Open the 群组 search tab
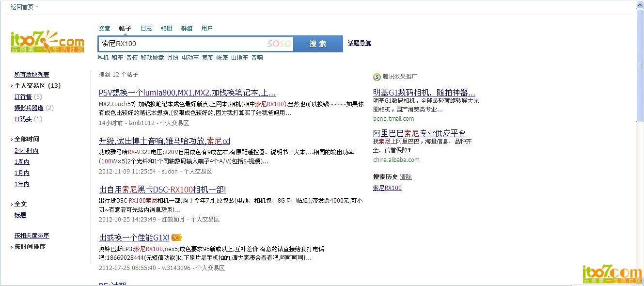Image resolution: width=644 pixels, height=286 pixels. click(x=187, y=29)
